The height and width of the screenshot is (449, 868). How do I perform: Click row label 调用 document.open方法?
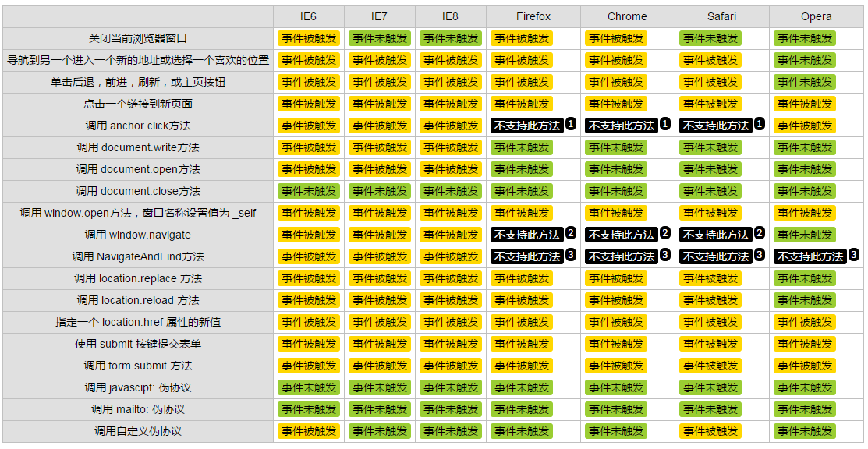(138, 169)
